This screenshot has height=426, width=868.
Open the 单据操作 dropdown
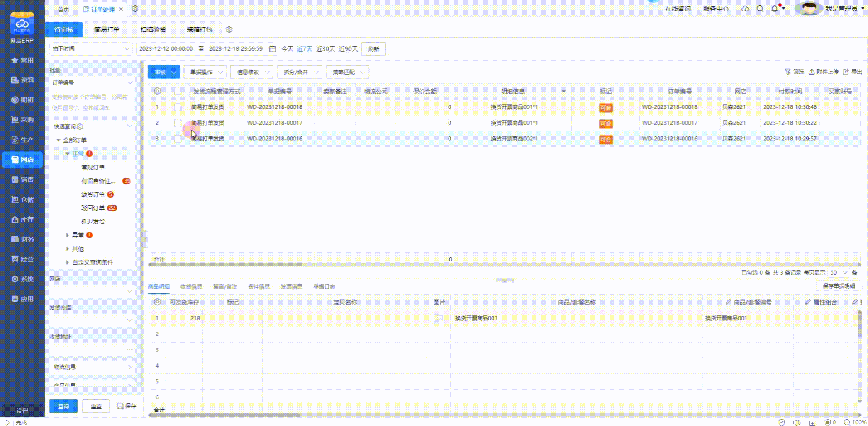point(205,72)
